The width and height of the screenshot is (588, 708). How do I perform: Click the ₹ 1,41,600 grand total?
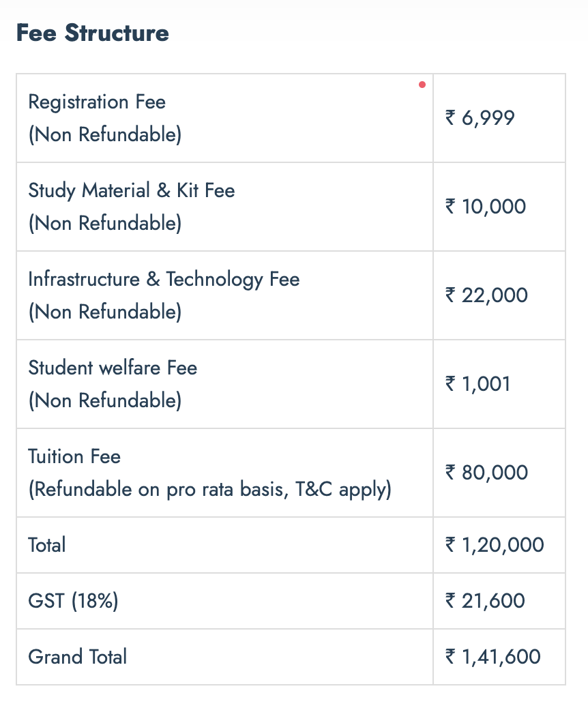point(493,657)
